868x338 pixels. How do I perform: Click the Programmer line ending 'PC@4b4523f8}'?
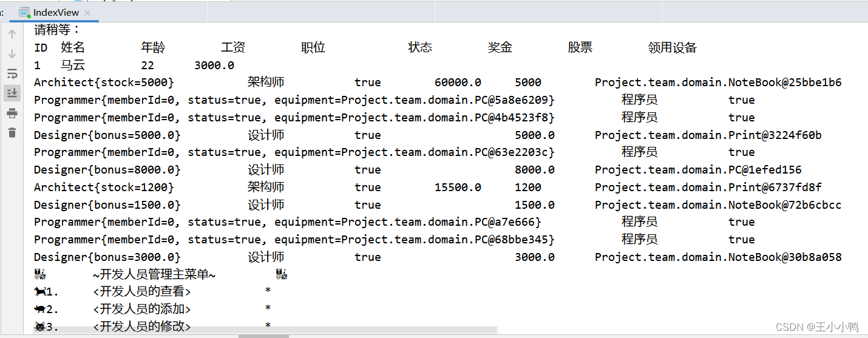click(x=294, y=118)
